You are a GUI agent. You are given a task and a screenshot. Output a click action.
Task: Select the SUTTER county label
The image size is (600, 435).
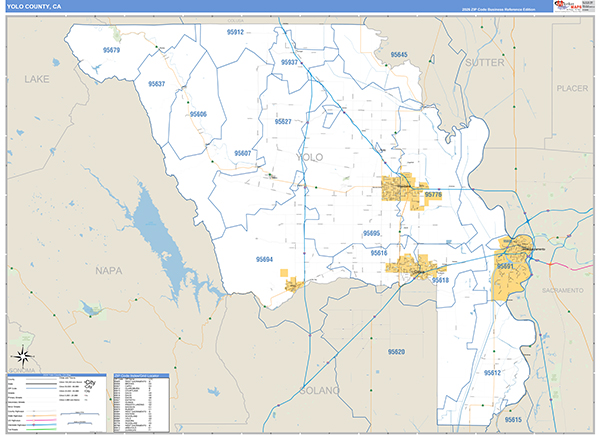485,62
